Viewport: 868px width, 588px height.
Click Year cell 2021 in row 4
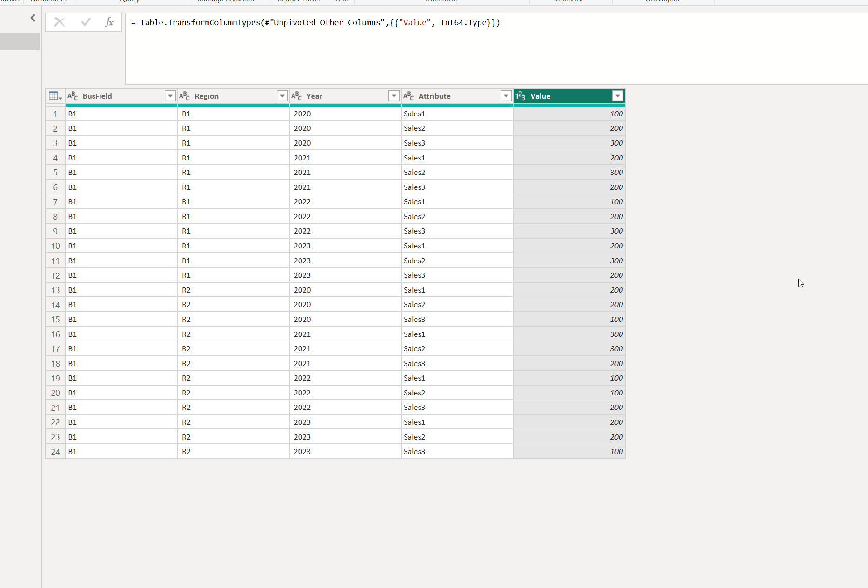click(345, 158)
